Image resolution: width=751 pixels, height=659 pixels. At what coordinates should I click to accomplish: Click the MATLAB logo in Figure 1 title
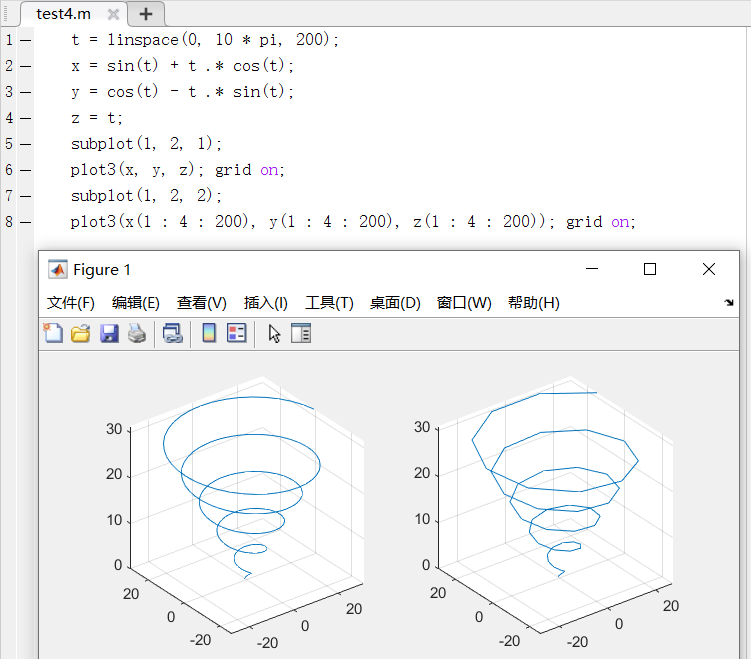(x=58, y=270)
